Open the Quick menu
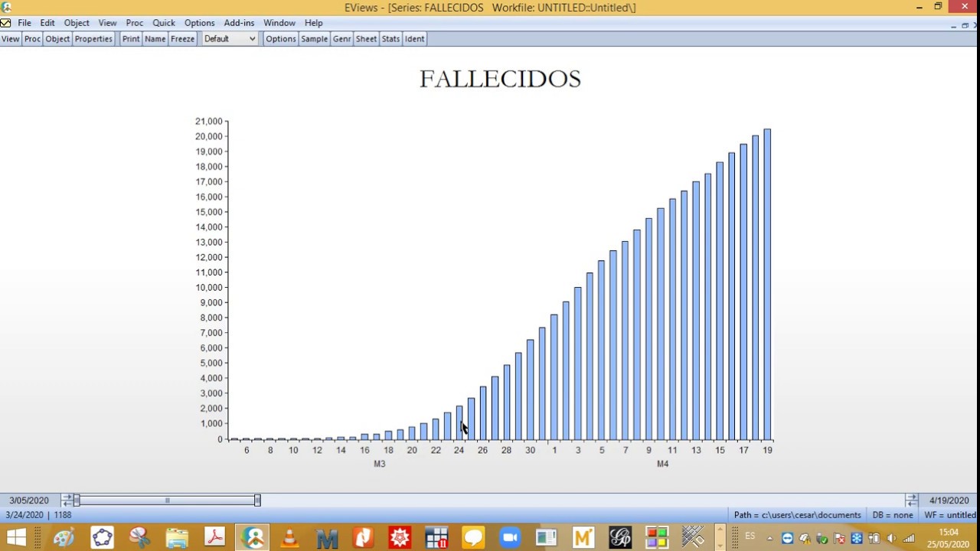The image size is (980, 551). (x=164, y=23)
